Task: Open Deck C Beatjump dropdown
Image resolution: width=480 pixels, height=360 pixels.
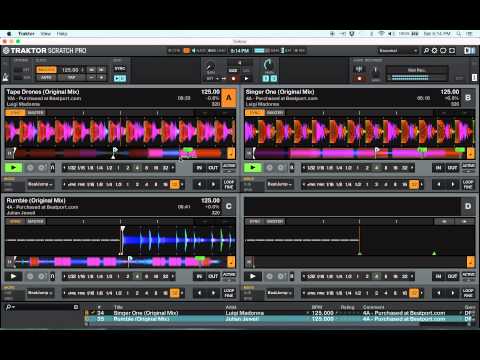Action: (40, 293)
